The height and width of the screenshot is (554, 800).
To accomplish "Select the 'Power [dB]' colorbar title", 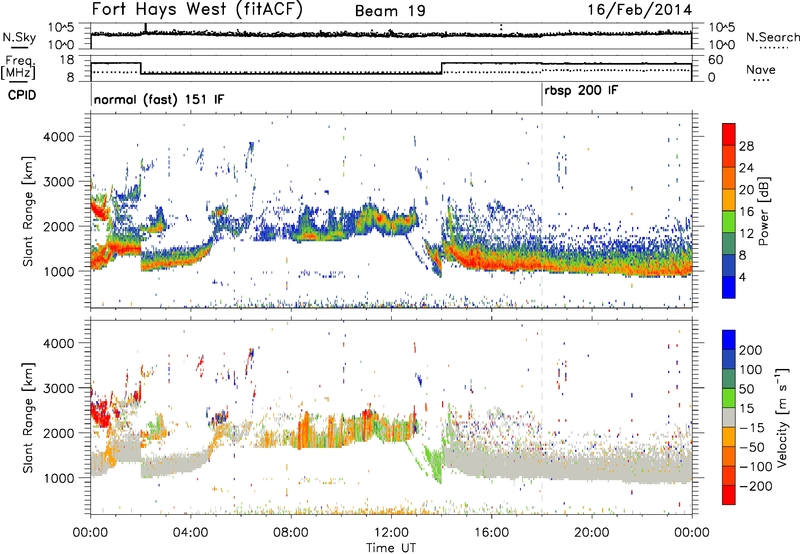I will 763,211.
